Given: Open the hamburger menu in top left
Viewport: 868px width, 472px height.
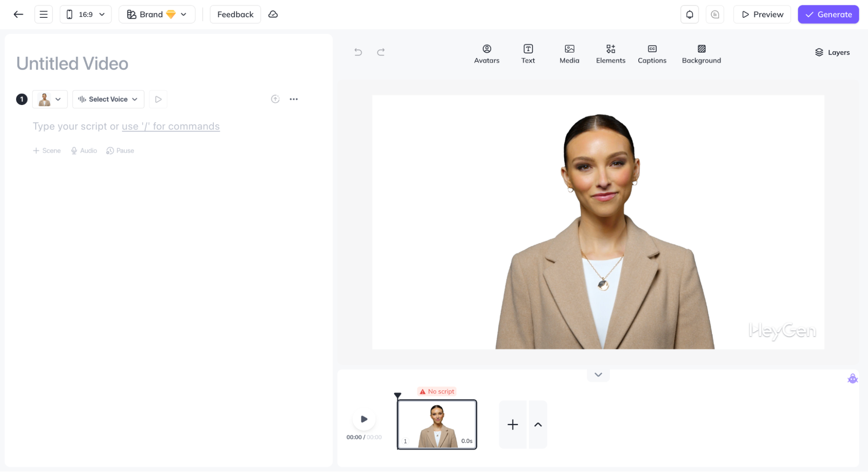Looking at the screenshot, I should [x=43, y=14].
